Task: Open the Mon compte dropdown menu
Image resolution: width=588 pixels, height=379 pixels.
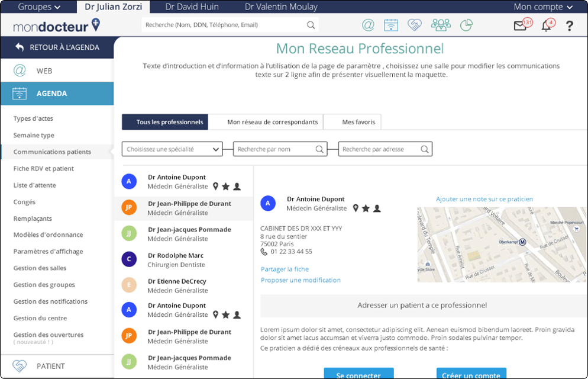Action: coord(542,7)
